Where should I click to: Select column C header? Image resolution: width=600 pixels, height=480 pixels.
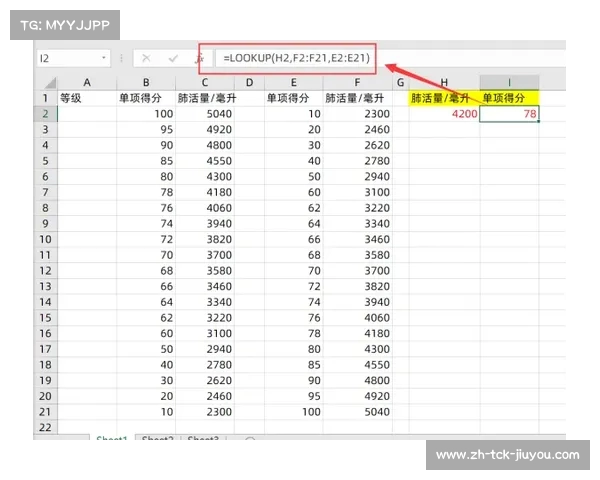(205, 82)
